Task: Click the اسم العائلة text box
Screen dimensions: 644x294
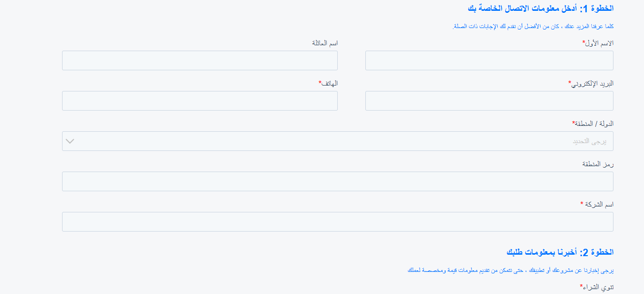Action: coord(199,60)
